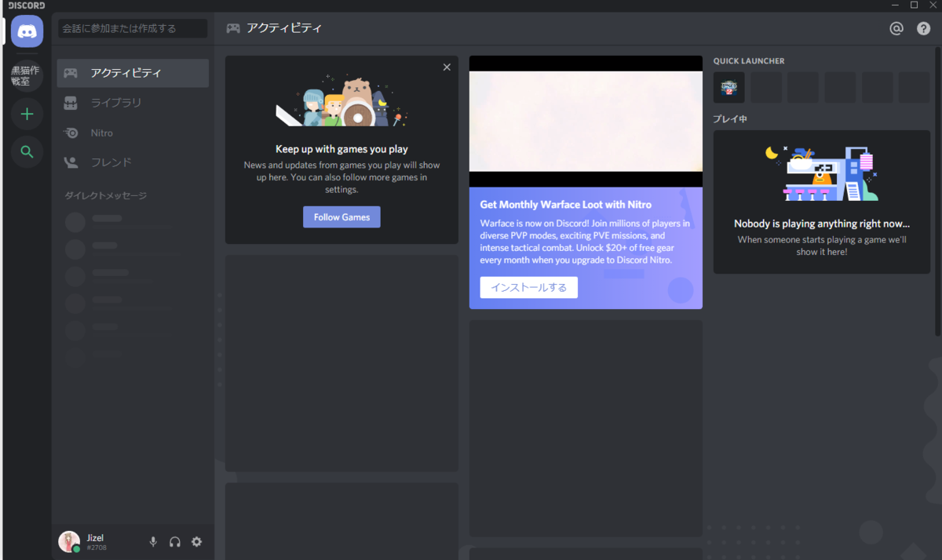Screen dimensions: 942x560
Task: Select アクティビティ in the sidebar
Action: [x=133, y=73]
